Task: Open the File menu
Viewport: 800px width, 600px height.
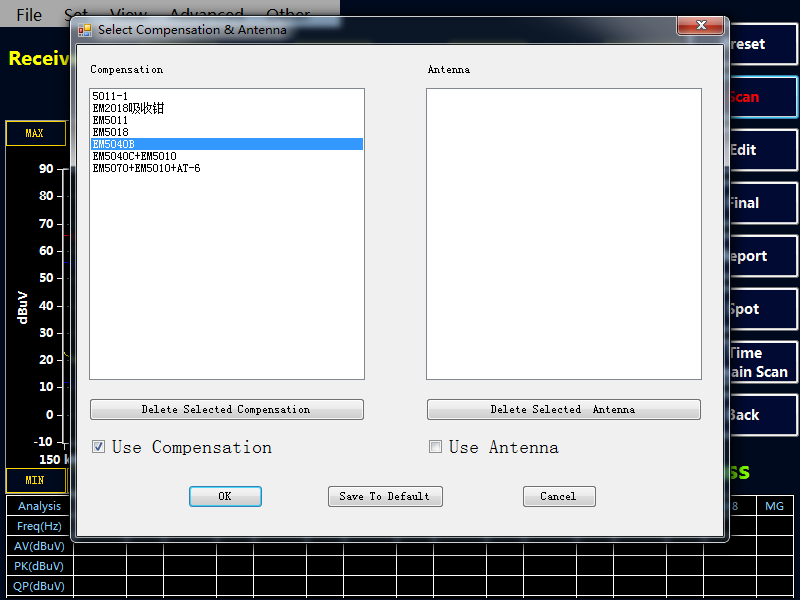Action: coord(29,15)
